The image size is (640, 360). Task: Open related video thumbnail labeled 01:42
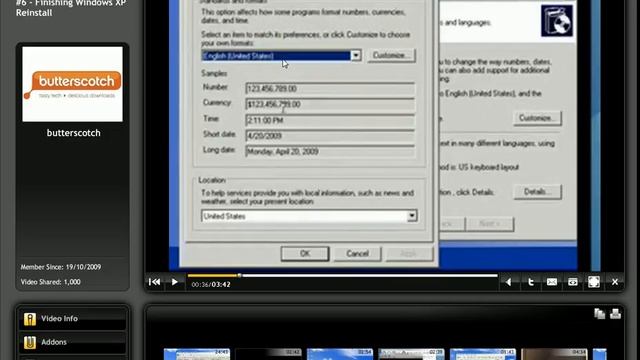[x=483, y=354]
